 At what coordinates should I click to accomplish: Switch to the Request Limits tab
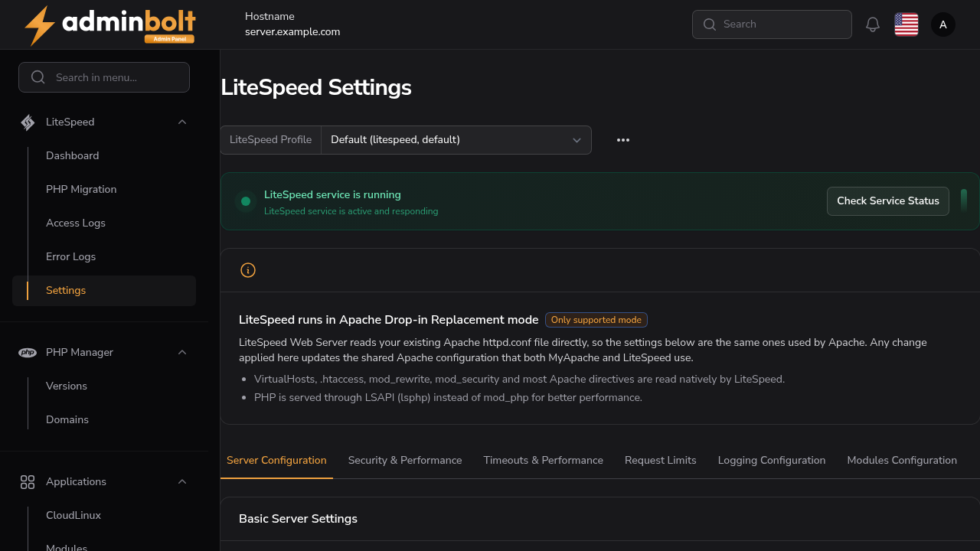(x=661, y=461)
